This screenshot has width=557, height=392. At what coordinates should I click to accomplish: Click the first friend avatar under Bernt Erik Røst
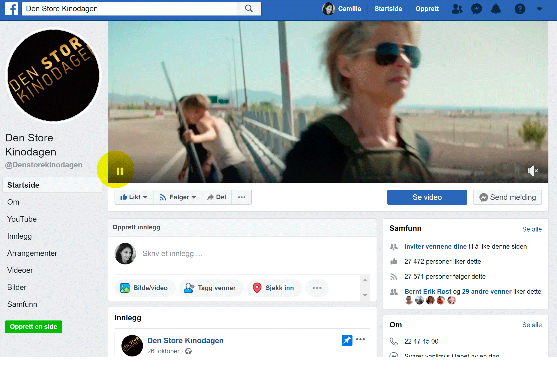tap(409, 300)
